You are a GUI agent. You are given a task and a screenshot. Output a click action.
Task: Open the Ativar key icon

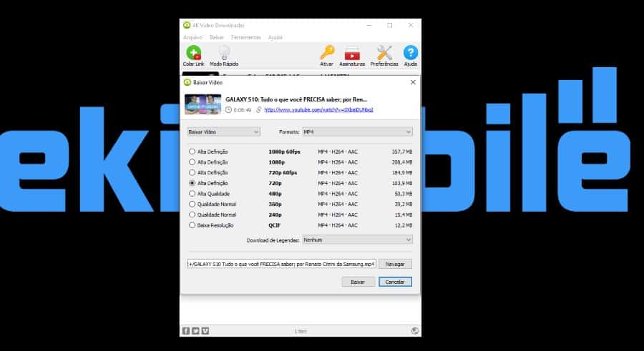(x=327, y=53)
